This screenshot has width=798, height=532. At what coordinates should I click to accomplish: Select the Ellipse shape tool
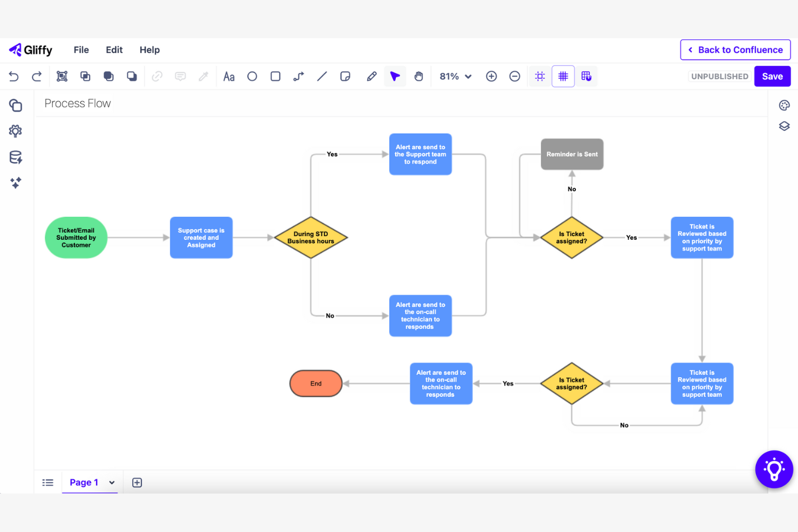(252, 76)
